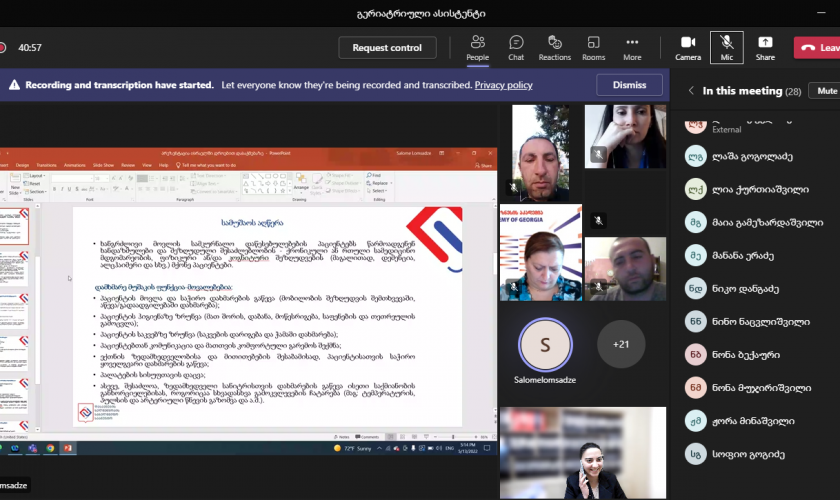Switch to the Design ribbon tab
This screenshot has height=500, width=840.
pyautogui.click(x=22, y=164)
